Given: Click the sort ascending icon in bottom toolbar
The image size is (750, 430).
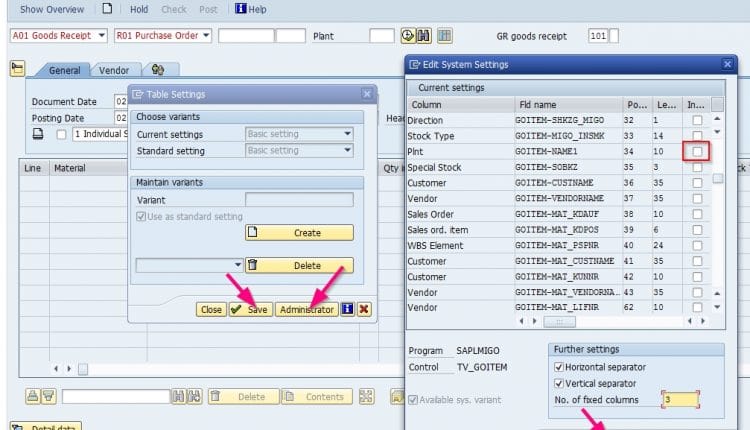Looking at the screenshot, I should (33, 396).
